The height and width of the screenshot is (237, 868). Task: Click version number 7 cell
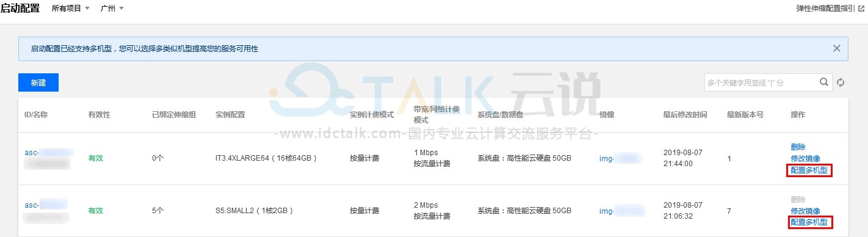729,211
